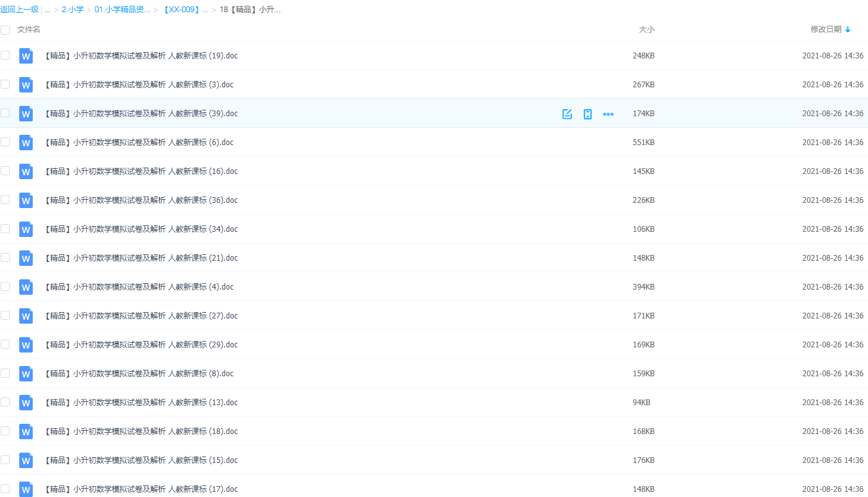
Task: Go to the 2.小学 breadcrumb folder
Action: 73,10
